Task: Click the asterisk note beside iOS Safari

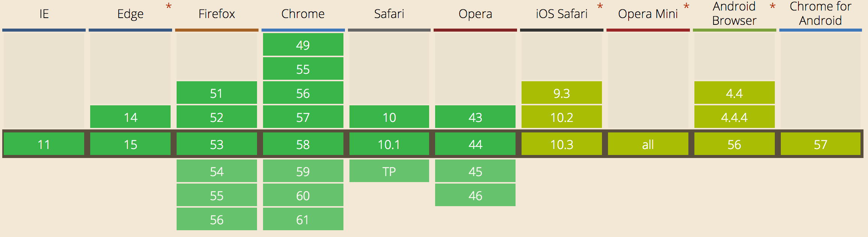Action: (600, 6)
